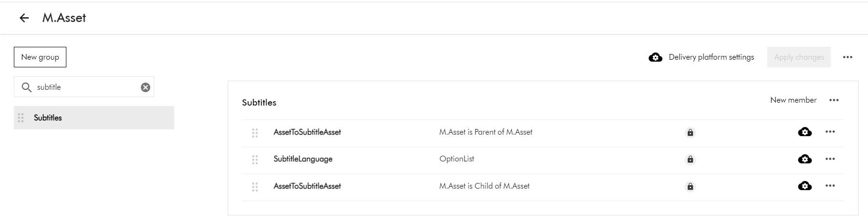This screenshot has width=868, height=224.
Task: Click lock icon on the Child relation row
Action: tap(690, 187)
